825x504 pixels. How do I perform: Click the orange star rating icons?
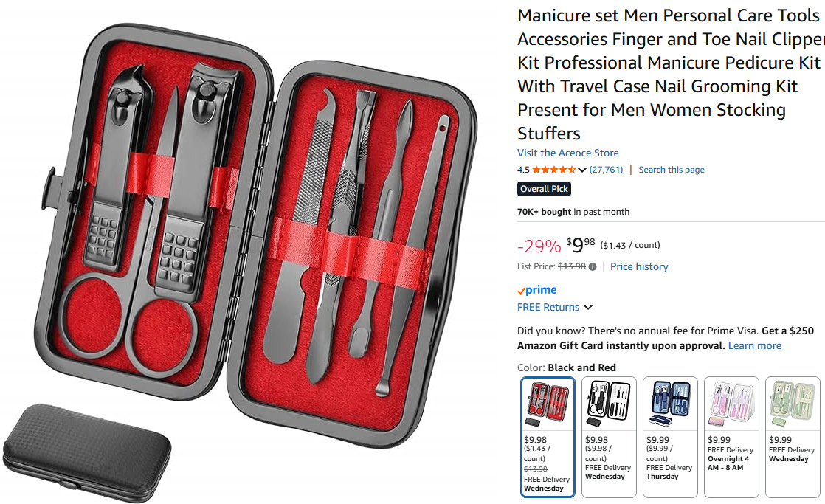tap(553, 170)
